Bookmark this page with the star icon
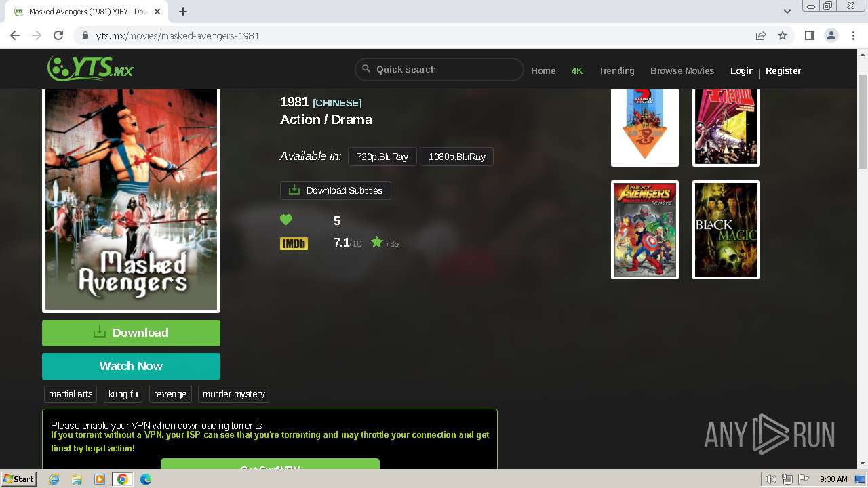This screenshot has width=868, height=488. tap(783, 35)
